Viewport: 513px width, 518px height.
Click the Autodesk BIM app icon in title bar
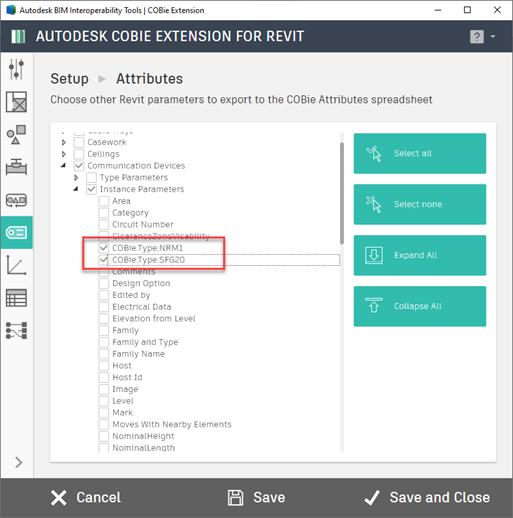click(11, 10)
